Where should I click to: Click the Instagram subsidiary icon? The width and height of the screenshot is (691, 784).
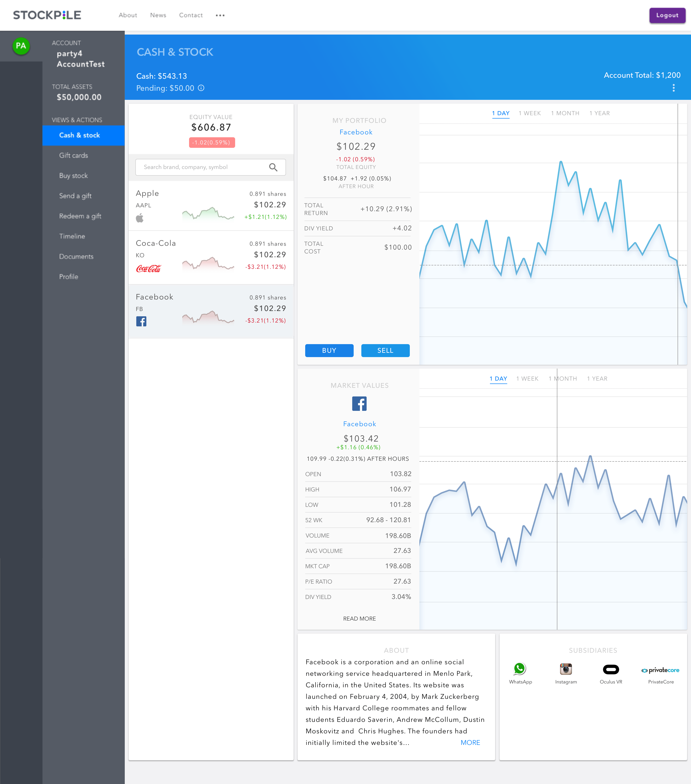(x=566, y=669)
